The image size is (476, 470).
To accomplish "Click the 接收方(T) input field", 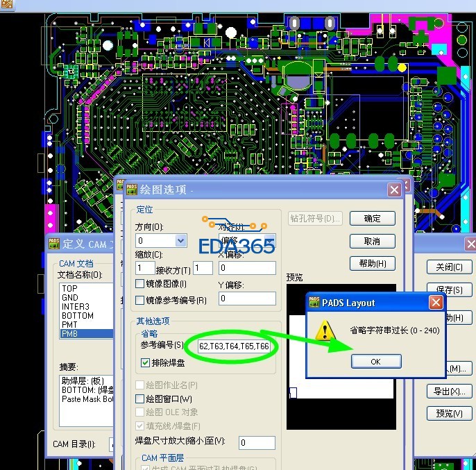I will pos(203,268).
